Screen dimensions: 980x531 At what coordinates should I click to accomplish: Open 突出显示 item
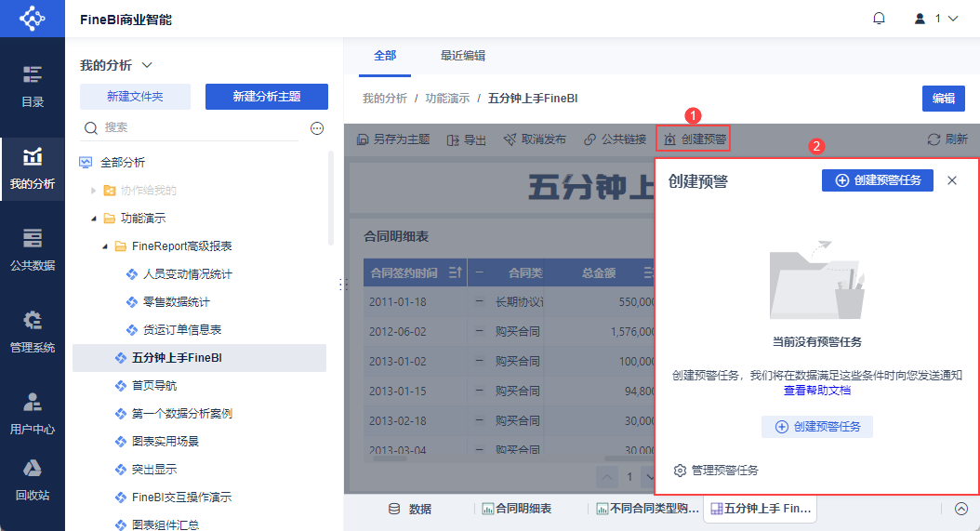(154, 469)
